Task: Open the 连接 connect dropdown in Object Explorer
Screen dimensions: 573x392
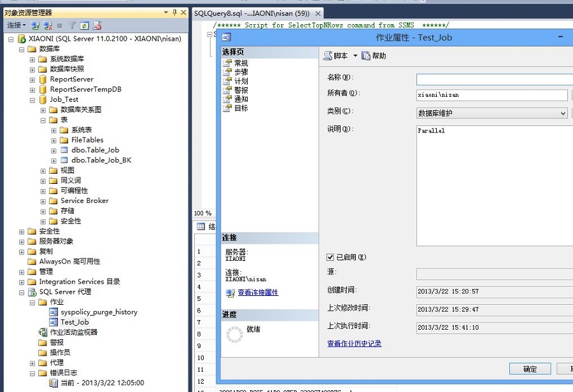Action: (x=17, y=25)
